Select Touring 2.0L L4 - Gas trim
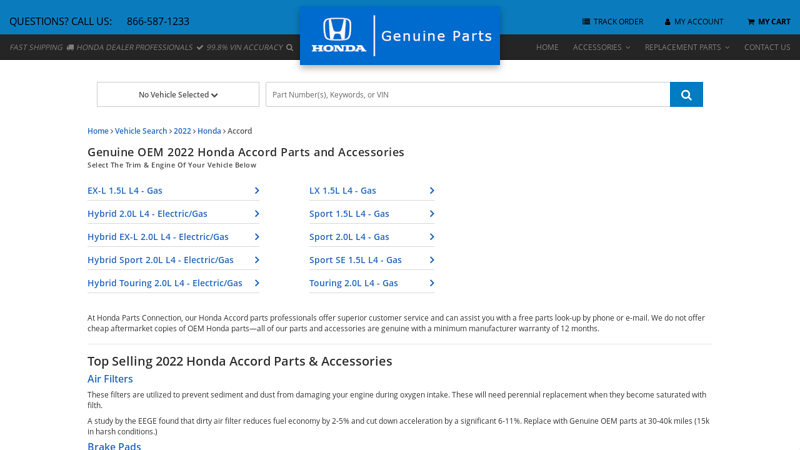The width and height of the screenshot is (800, 450). 353,283
